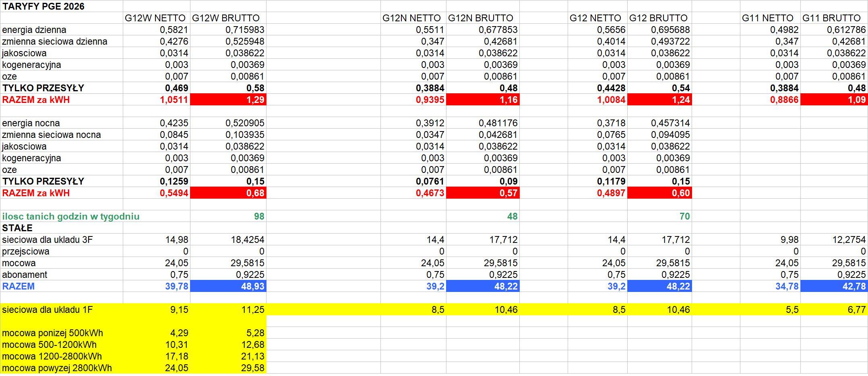
Task: Click the yellow cell with value 6,77
Action: tap(833, 310)
